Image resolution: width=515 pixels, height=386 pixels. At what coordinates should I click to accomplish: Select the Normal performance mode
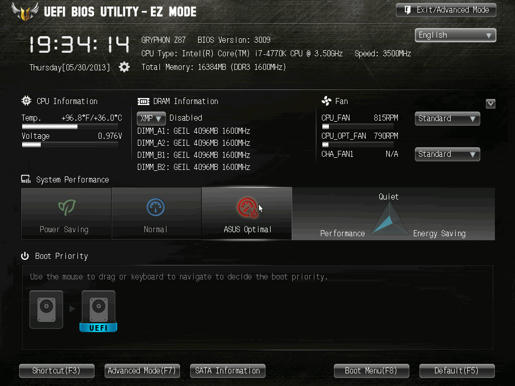[156, 213]
